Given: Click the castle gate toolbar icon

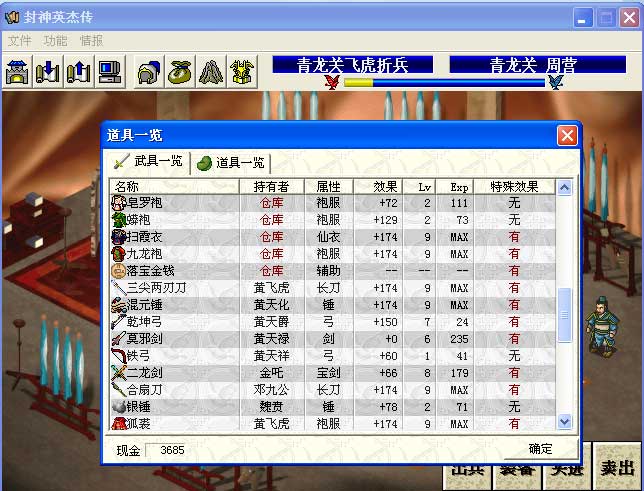Looking at the screenshot, I should point(17,72).
